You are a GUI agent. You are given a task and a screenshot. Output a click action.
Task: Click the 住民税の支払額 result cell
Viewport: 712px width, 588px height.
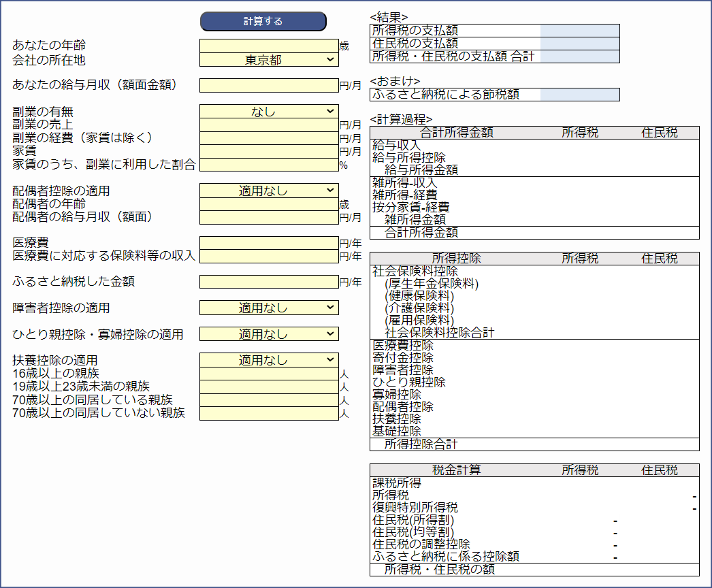[x=580, y=44]
